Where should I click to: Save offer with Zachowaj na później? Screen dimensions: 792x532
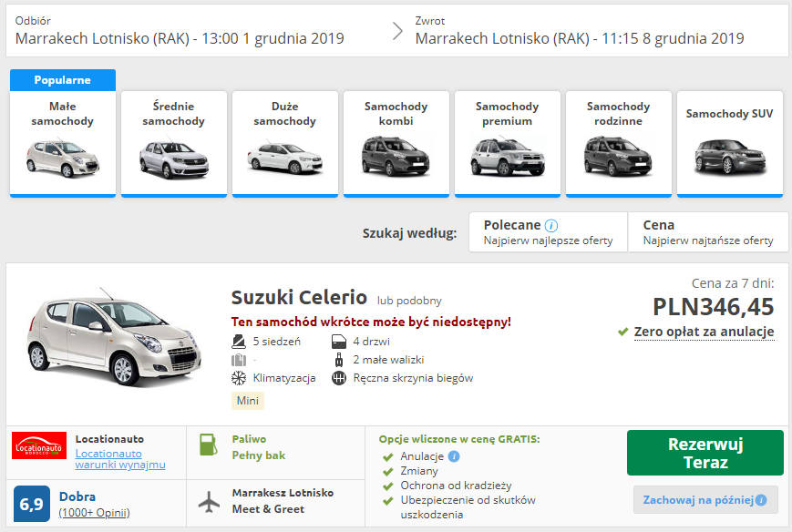point(698,500)
